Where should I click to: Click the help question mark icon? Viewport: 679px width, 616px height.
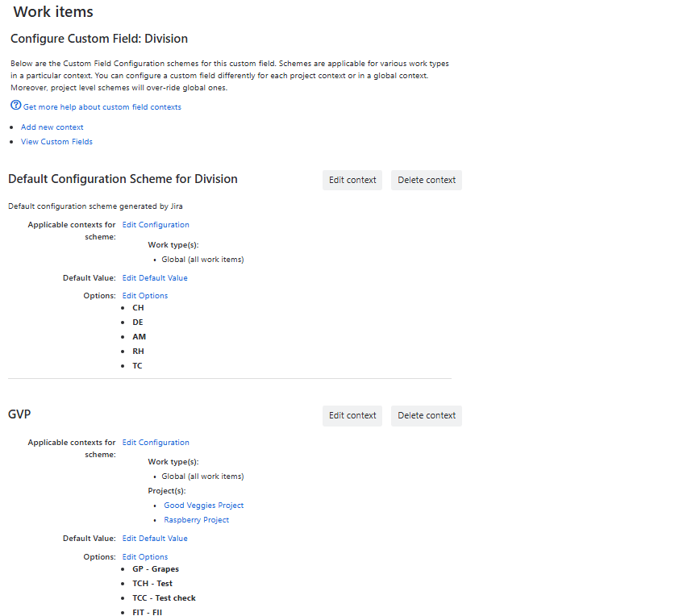coord(15,106)
